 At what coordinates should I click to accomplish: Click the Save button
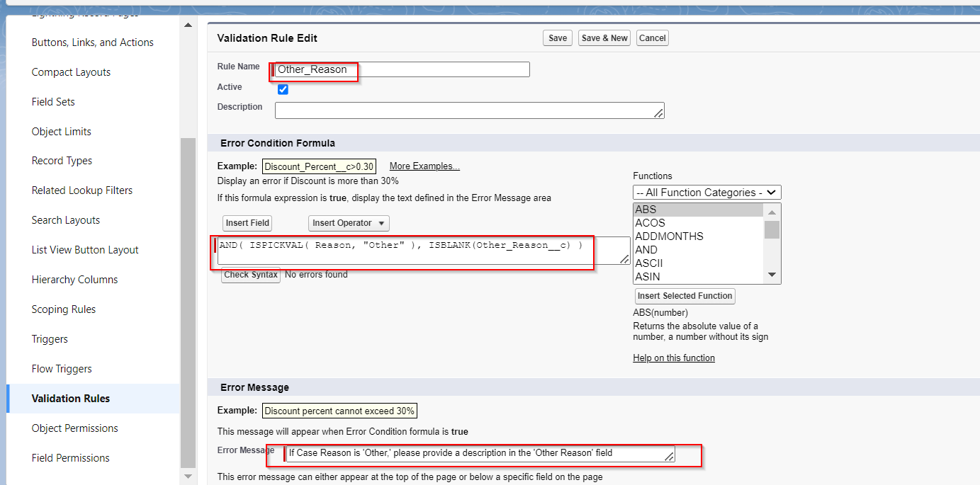(x=558, y=38)
